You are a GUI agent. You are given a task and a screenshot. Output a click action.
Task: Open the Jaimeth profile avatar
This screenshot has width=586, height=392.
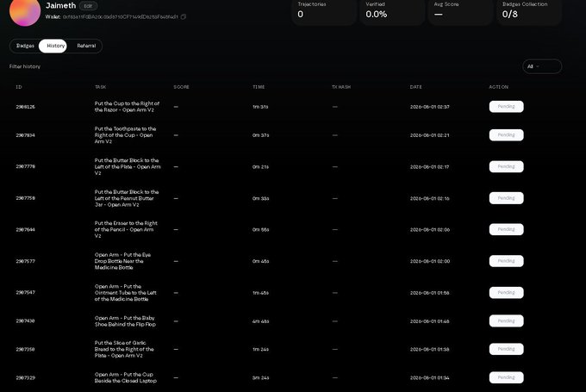[25, 11]
